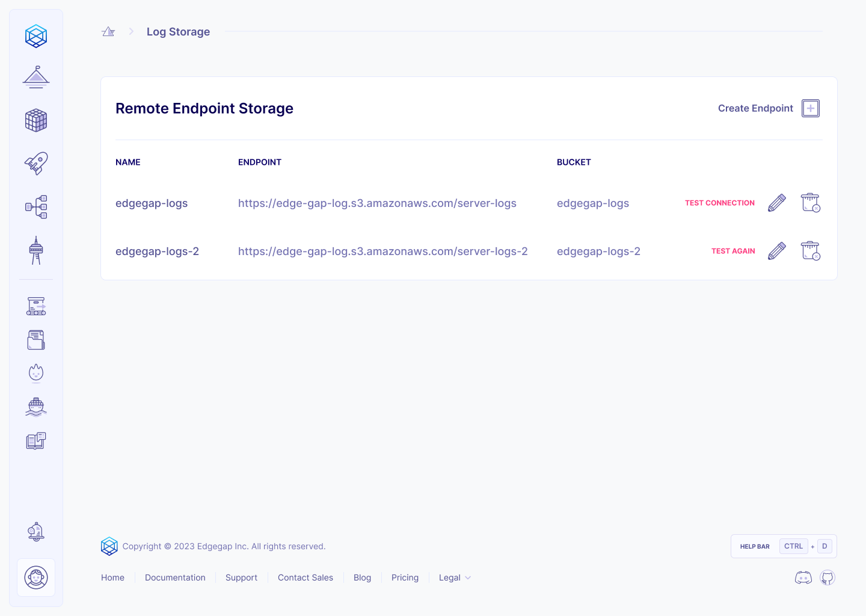Expand the Legal dropdown in footer
This screenshot has width=866, height=616.
coord(455,577)
